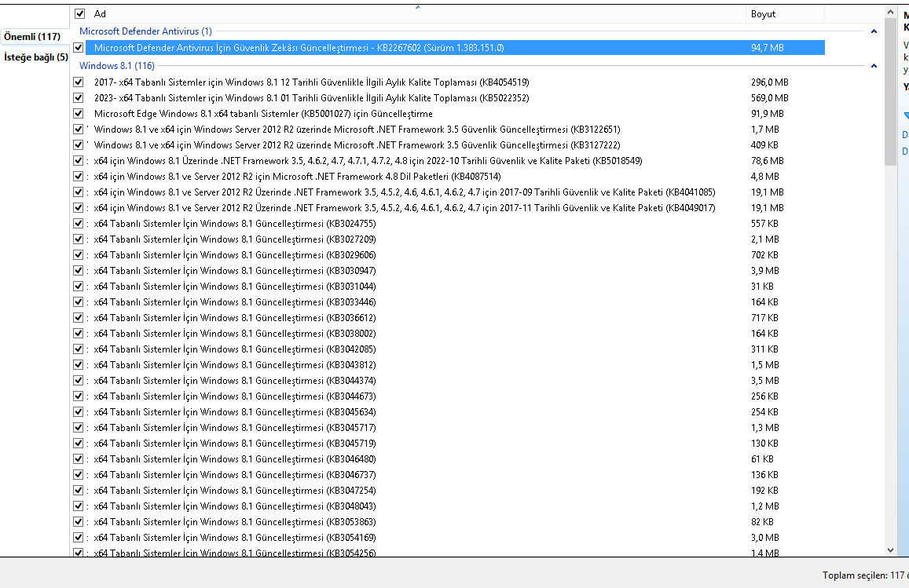The image size is (909, 588).
Task: Click the scrollbar down arrow
Action: [x=890, y=550]
